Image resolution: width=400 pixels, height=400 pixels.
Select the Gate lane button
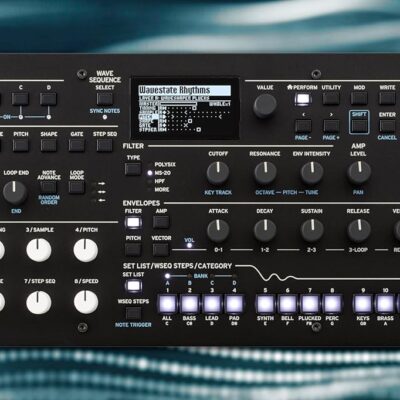click(77, 145)
